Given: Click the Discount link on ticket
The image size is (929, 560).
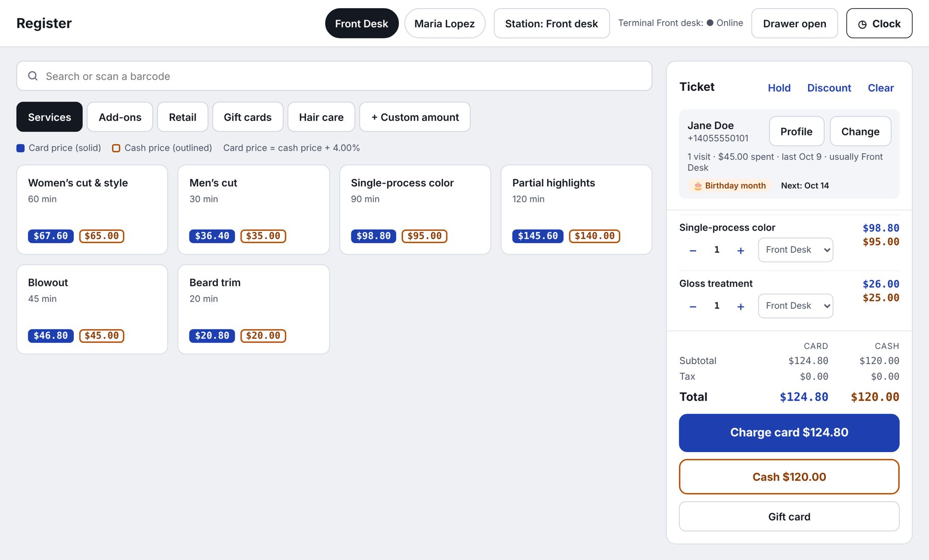Looking at the screenshot, I should click(829, 88).
